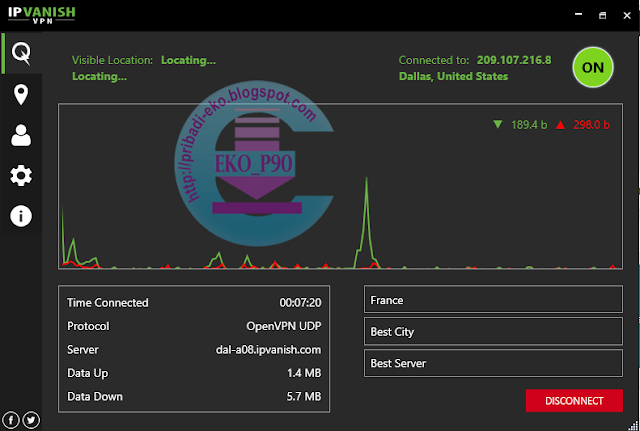
Task: Maximize the IPVanish window
Action: [x=602, y=15]
